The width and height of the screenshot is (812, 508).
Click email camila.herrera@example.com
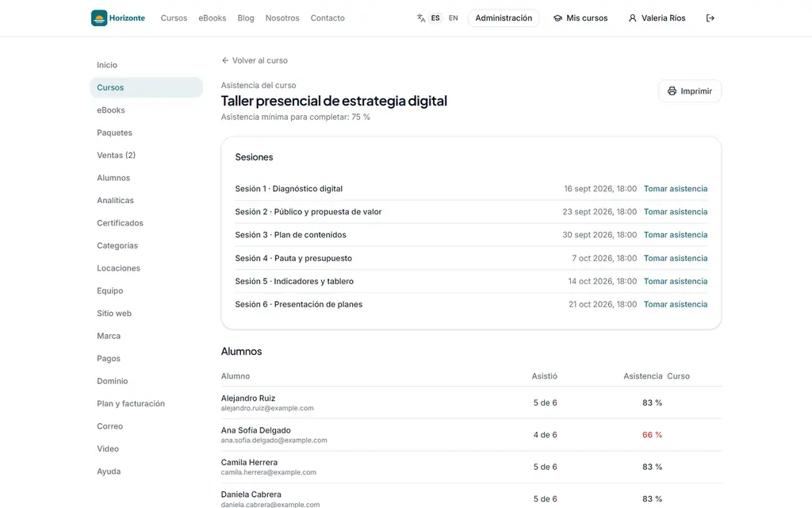point(268,472)
